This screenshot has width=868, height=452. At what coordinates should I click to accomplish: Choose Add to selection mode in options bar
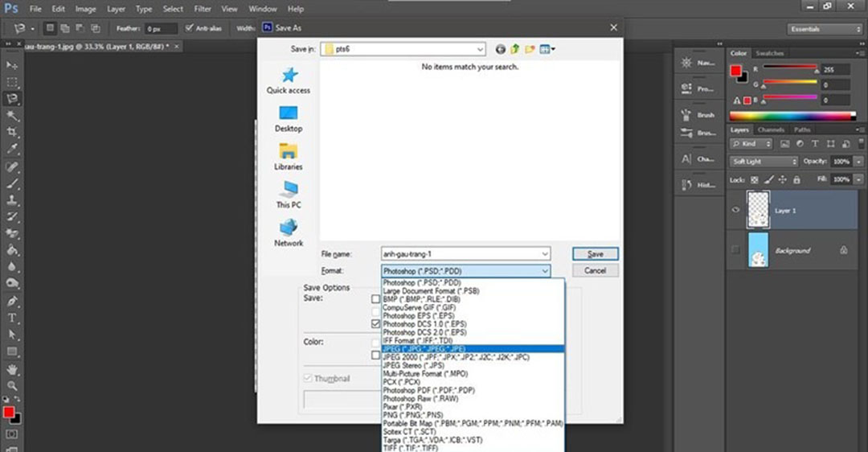click(65, 27)
